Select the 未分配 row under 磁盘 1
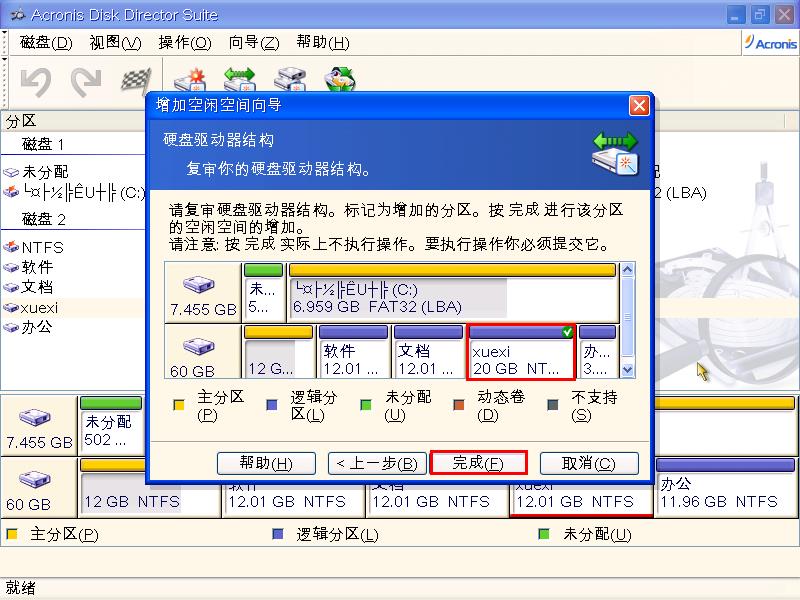800x600 pixels. [73, 172]
